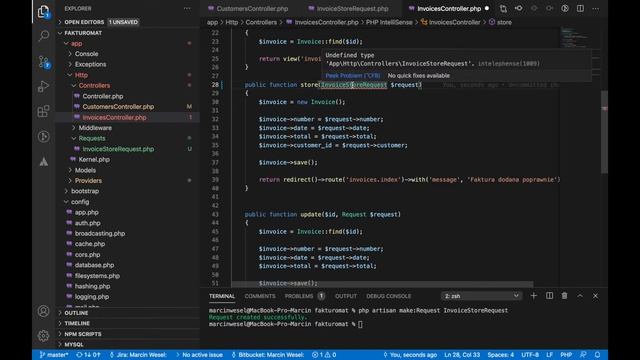This screenshot has height=360, width=640.
Task: Open the Manage gear icon
Action: [x=43, y=336]
